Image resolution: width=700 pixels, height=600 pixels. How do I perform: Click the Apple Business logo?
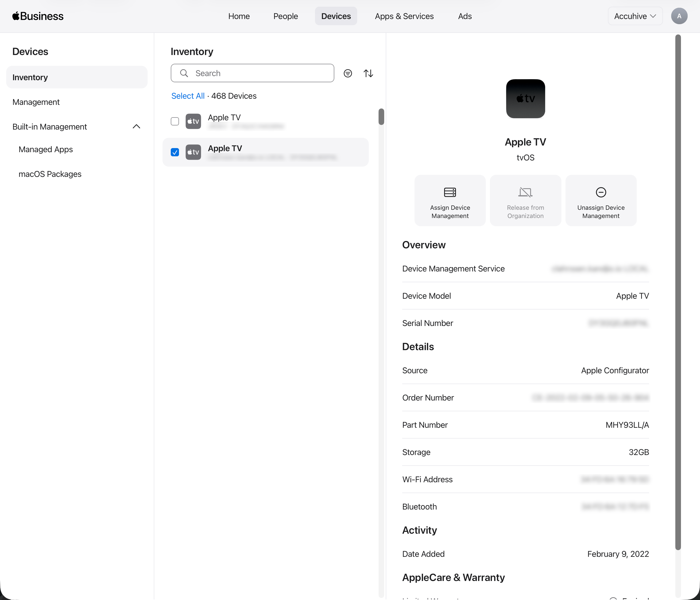[38, 16]
